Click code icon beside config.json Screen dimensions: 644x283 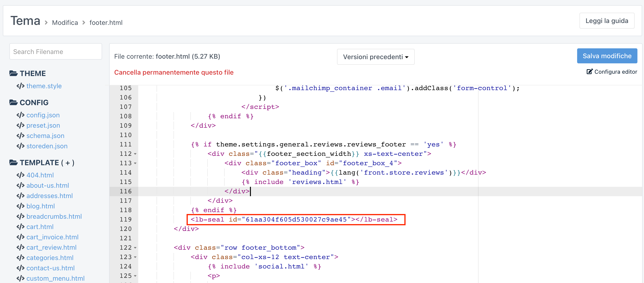click(x=20, y=115)
